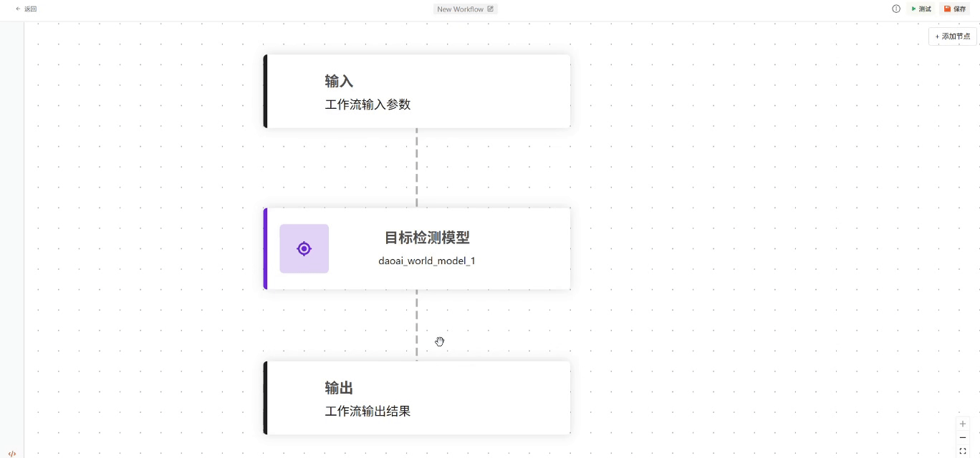Click the fit-to-view icon
The width and height of the screenshot is (980, 458).
pyautogui.click(x=963, y=451)
